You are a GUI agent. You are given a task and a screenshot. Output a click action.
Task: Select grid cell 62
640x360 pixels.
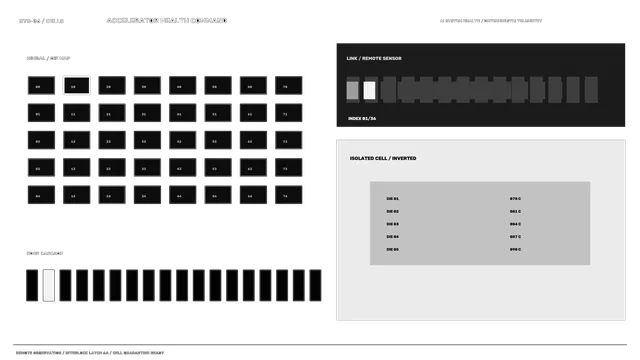253,140
